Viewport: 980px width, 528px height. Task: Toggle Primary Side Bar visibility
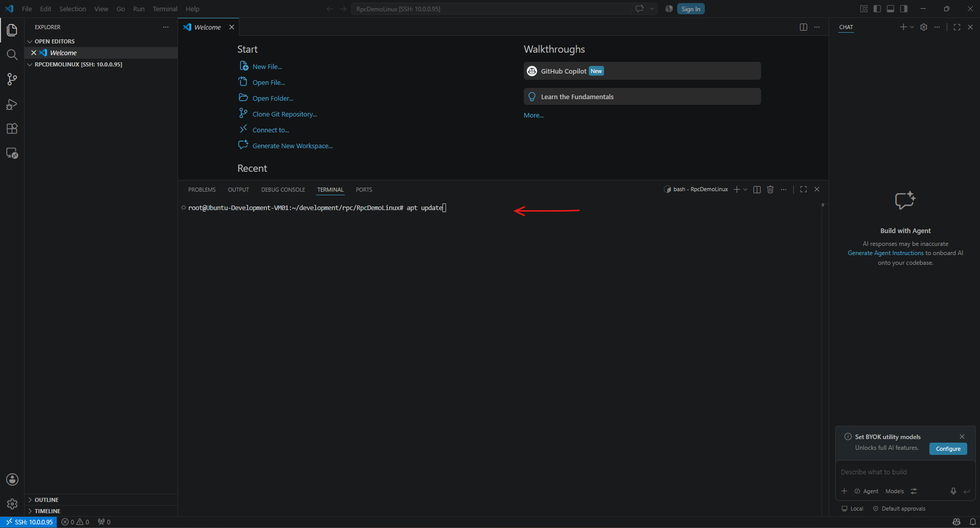click(877, 9)
